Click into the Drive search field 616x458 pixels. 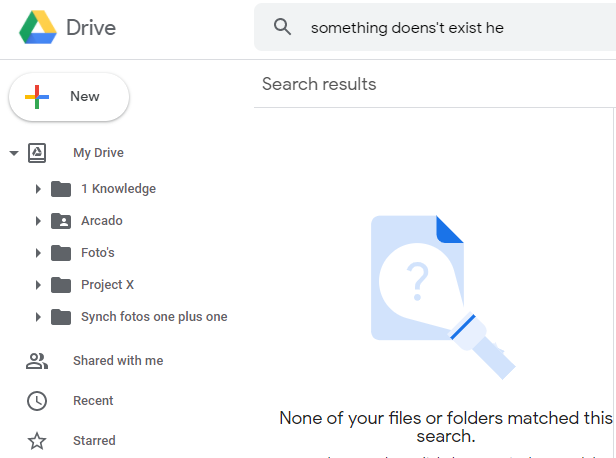tap(450, 27)
